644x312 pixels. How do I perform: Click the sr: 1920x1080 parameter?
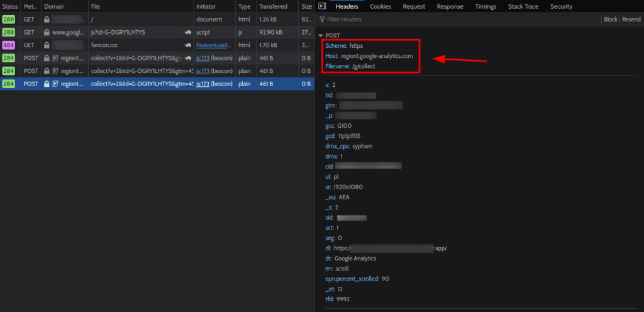344,187
